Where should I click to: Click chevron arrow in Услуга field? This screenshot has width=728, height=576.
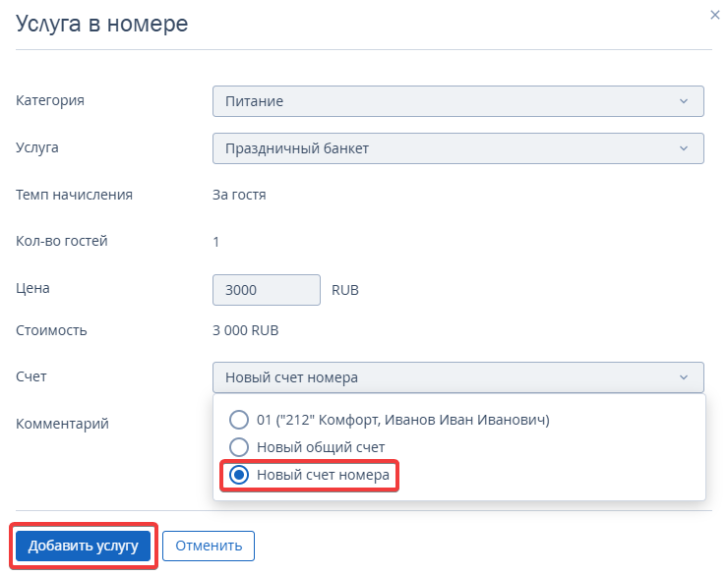(684, 148)
